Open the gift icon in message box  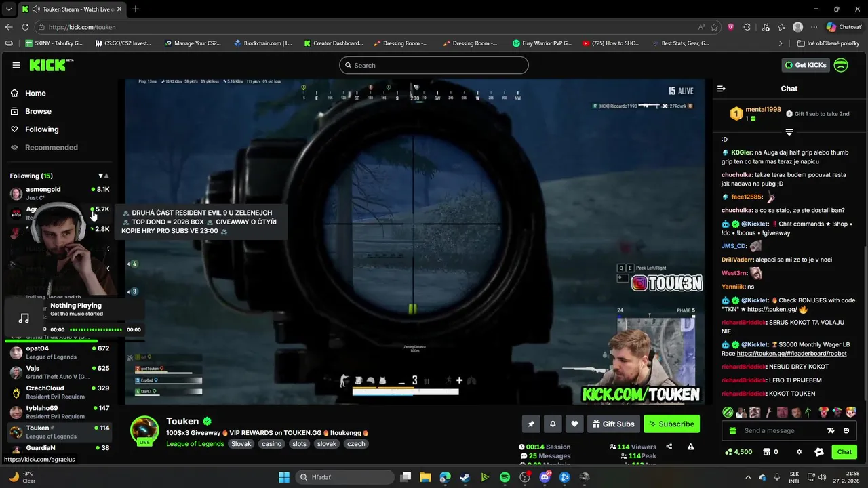click(x=733, y=431)
